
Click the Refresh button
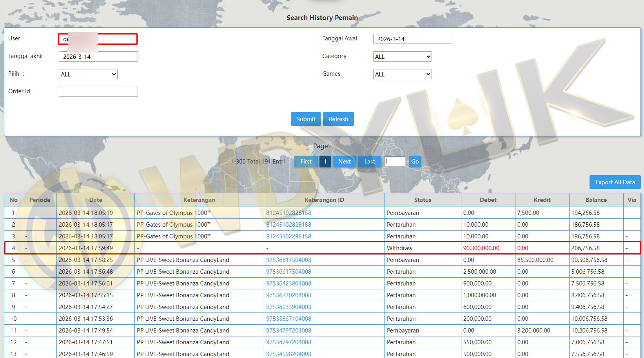(338, 119)
